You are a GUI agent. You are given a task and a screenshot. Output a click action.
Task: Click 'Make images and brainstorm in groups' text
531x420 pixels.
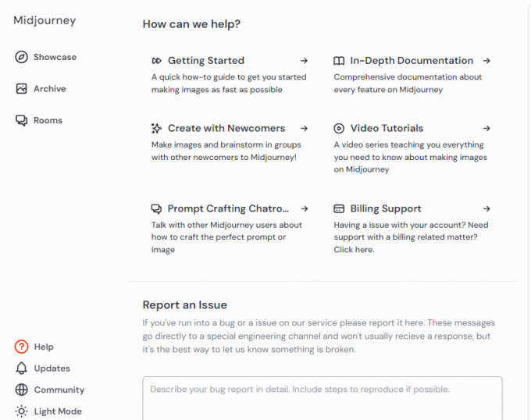point(226,151)
